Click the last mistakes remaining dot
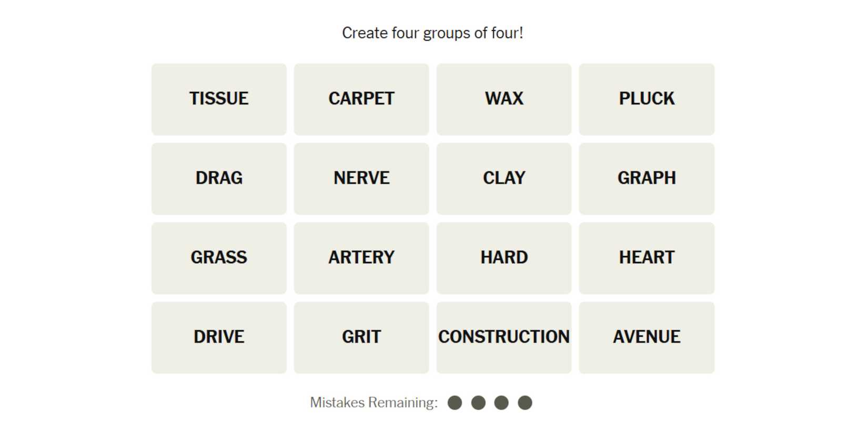868x434 pixels. 525,403
